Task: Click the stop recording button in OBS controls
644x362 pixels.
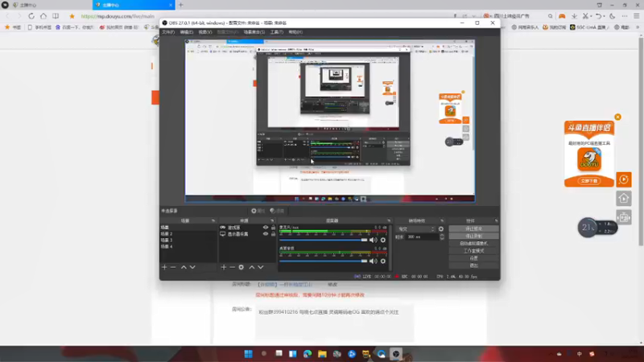Action: point(473,236)
